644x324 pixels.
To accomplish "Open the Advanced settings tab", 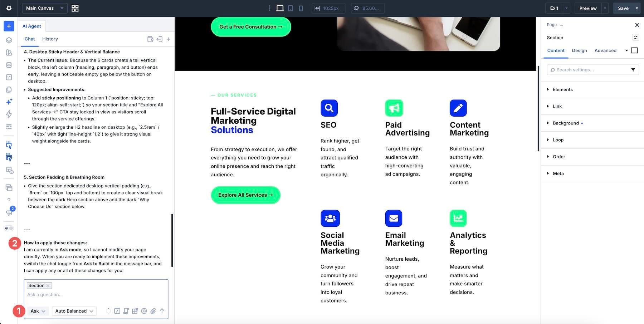I will click(x=605, y=50).
